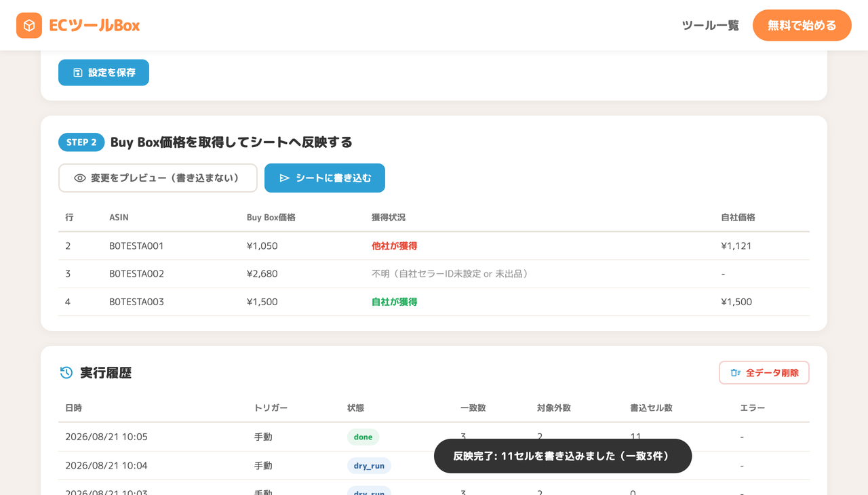Click the 獲得状況 column header

[389, 218]
